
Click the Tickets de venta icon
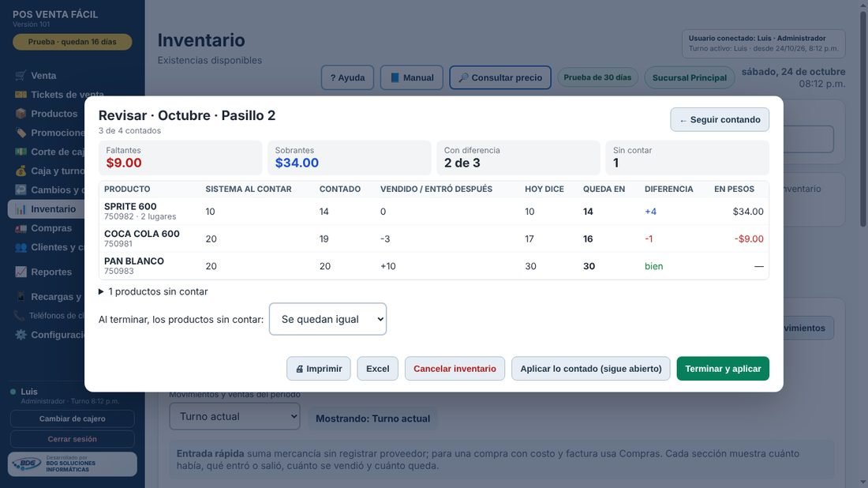[x=21, y=95]
